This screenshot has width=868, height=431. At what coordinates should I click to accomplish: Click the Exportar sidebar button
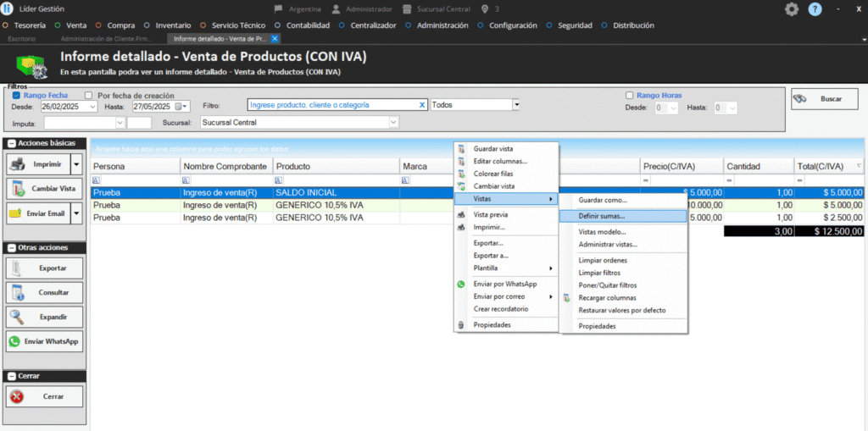[x=45, y=268]
